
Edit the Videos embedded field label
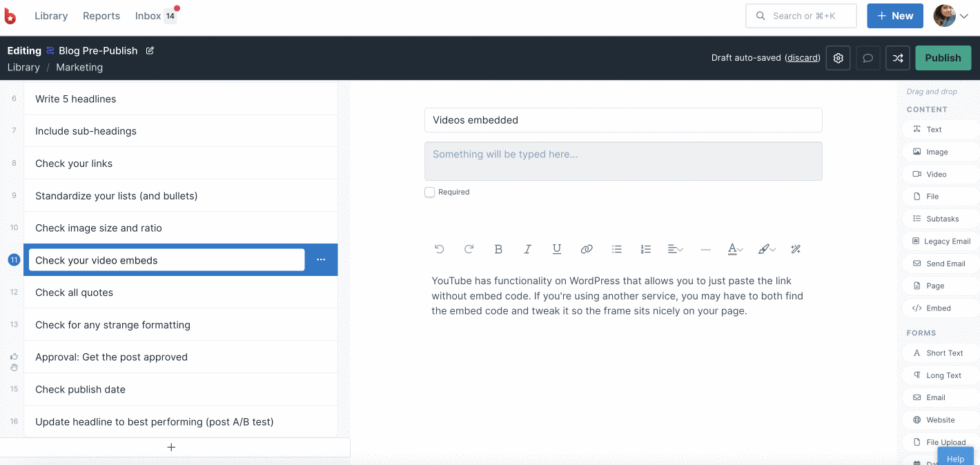623,120
